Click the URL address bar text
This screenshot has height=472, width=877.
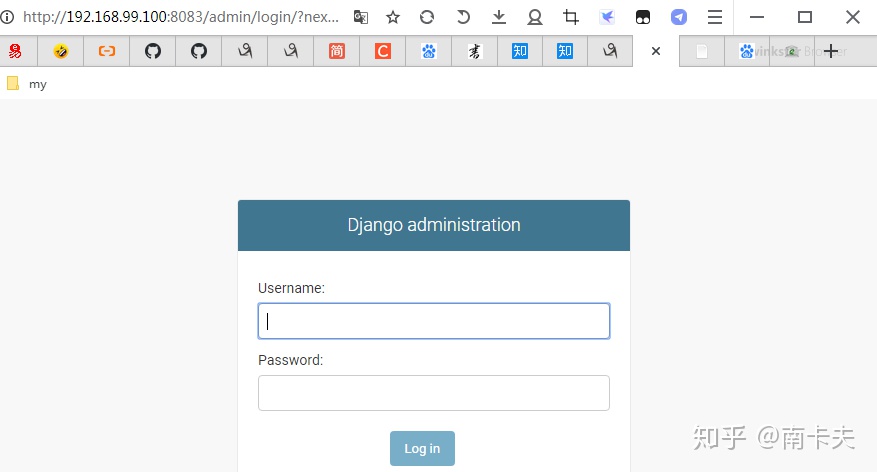coord(181,17)
